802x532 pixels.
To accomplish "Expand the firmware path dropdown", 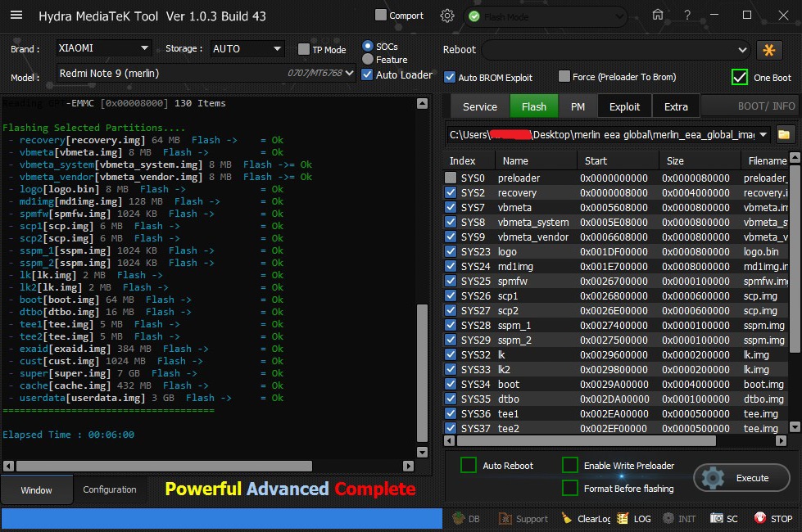I will click(x=763, y=135).
